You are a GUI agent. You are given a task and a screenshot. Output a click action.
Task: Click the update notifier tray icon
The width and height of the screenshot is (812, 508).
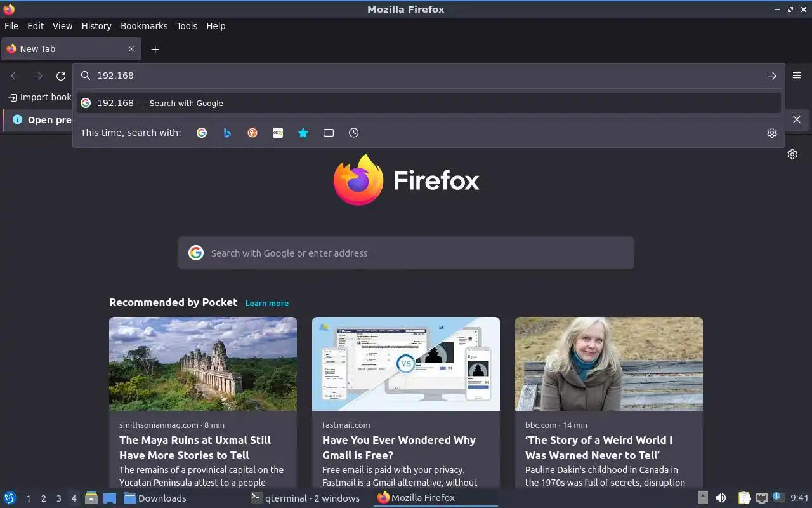778,497
